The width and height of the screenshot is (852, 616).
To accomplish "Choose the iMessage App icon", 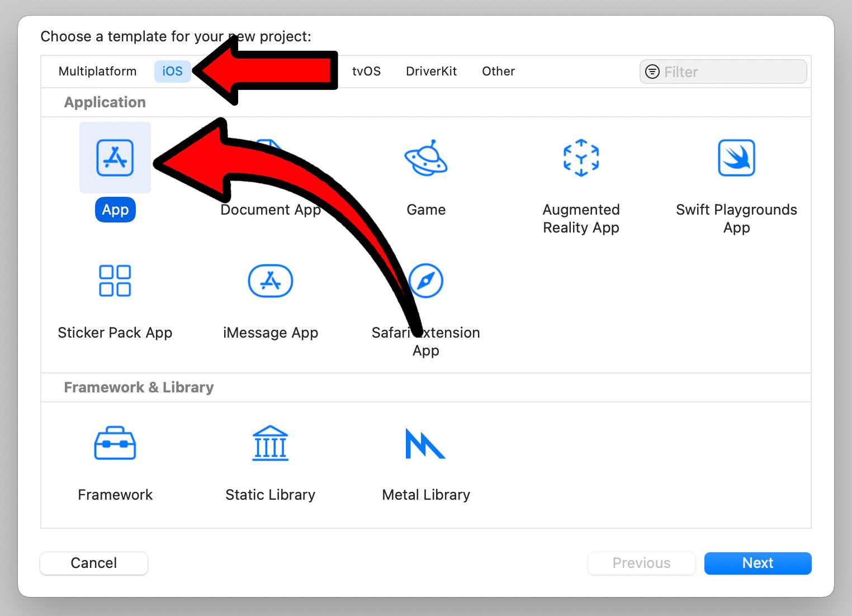I will click(x=271, y=281).
